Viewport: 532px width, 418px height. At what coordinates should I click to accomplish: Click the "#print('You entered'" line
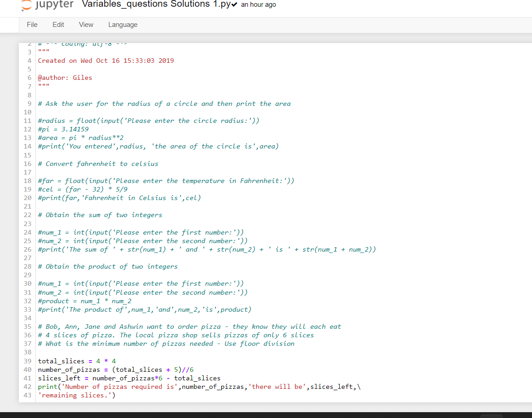[158, 146]
